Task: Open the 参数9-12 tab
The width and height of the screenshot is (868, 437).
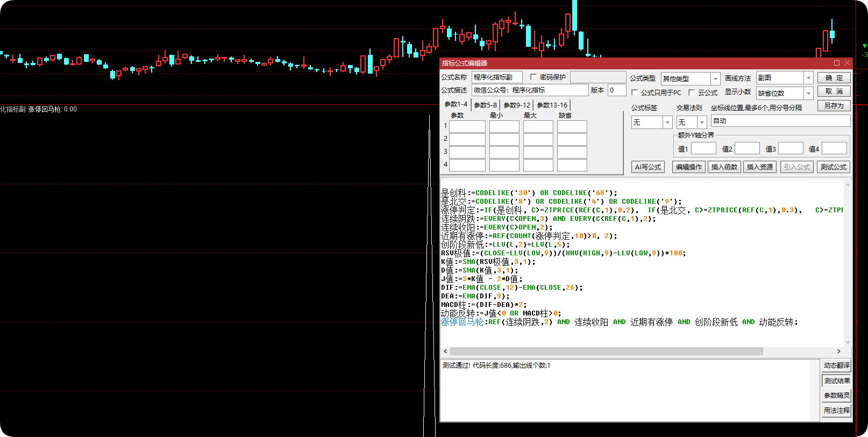Action: 517,105
